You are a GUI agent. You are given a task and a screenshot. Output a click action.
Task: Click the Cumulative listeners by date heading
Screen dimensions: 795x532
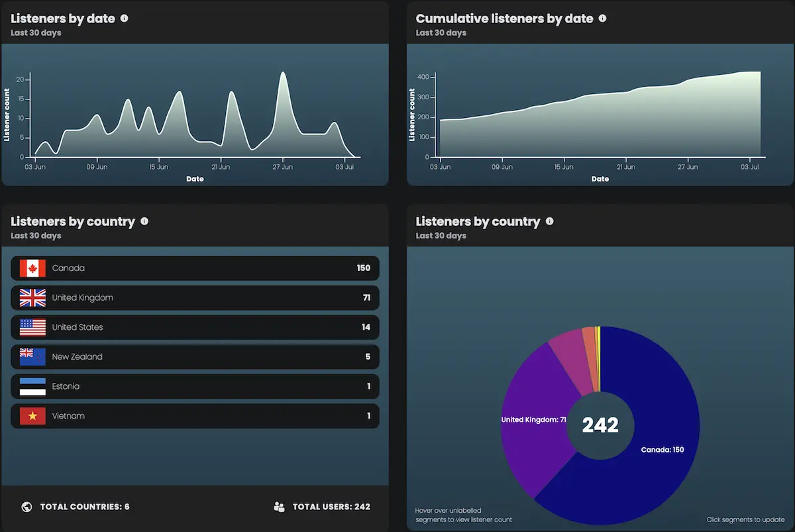click(504, 19)
